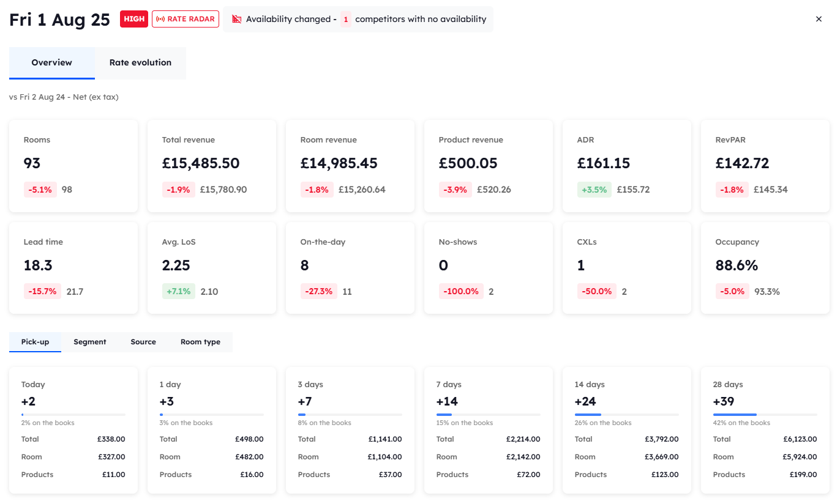Screen dimensions: 840x504
Task: Click the +7.1% badge under Avg. LoS
Action: tap(179, 292)
